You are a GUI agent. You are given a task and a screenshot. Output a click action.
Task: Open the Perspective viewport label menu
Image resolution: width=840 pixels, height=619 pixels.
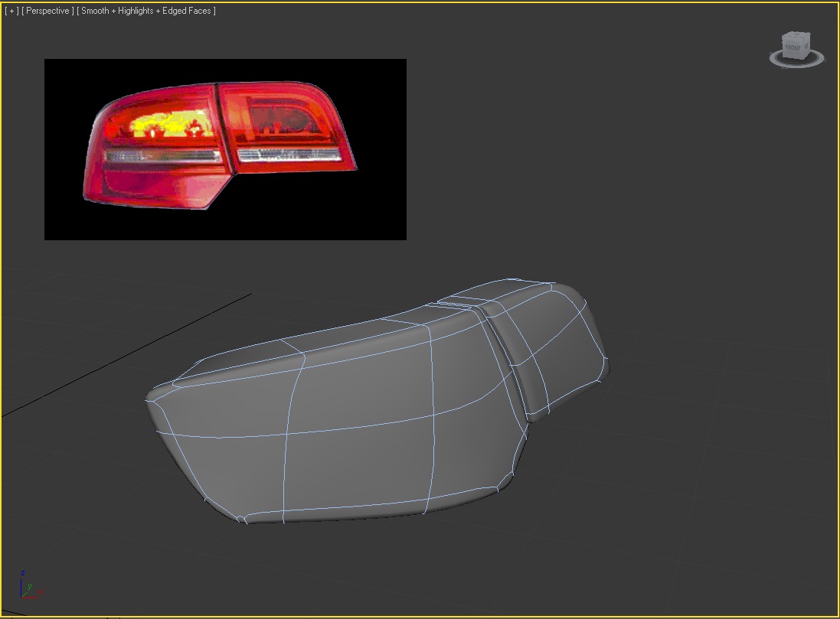(47, 11)
